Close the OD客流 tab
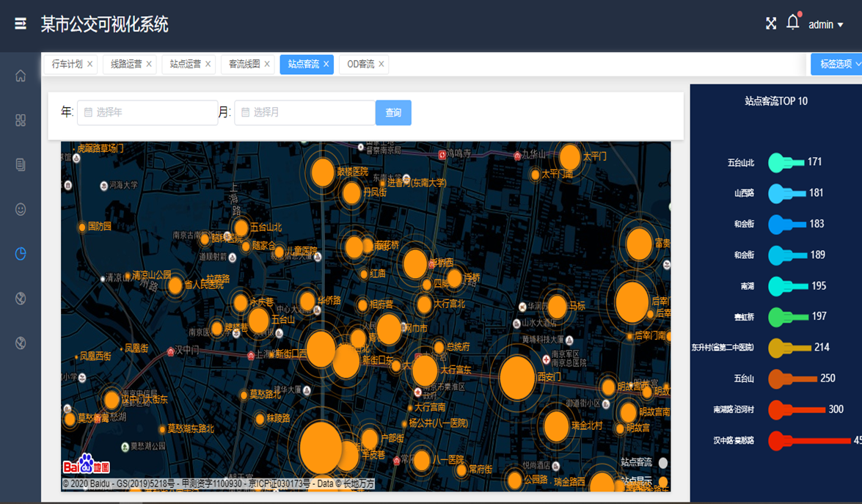This screenshot has height=504, width=862. tap(381, 65)
